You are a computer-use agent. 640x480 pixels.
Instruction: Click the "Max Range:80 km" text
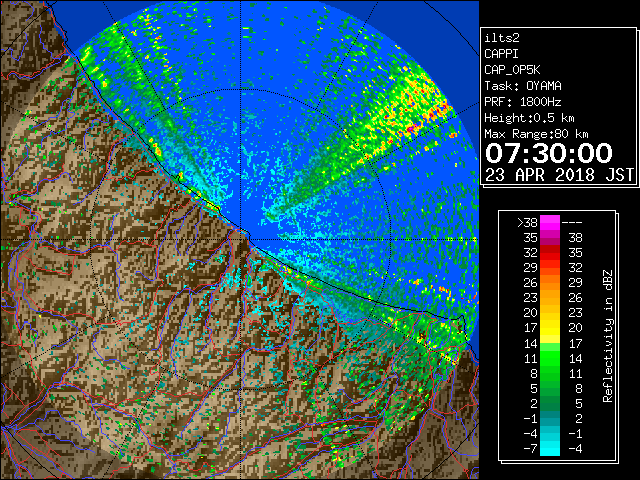click(x=536, y=134)
